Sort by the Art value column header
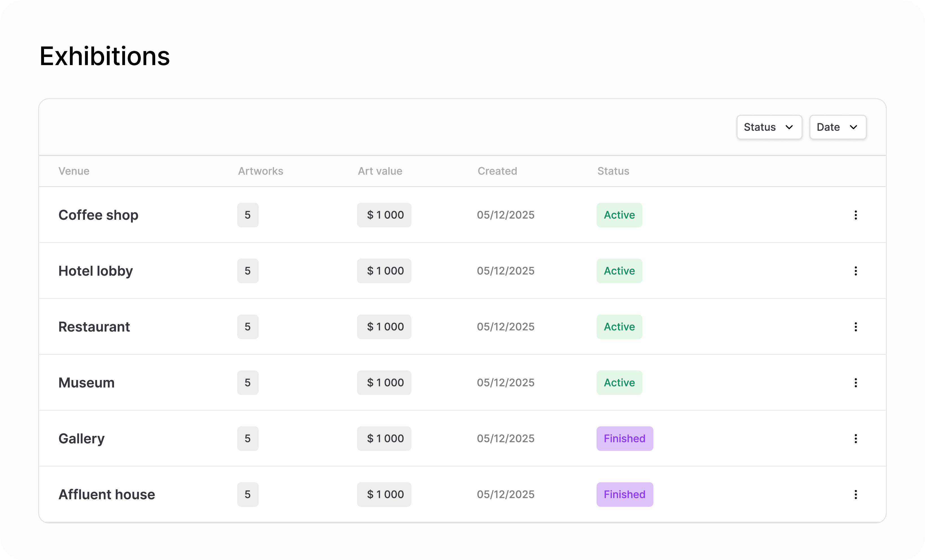925x560 pixels. (380, 171)
